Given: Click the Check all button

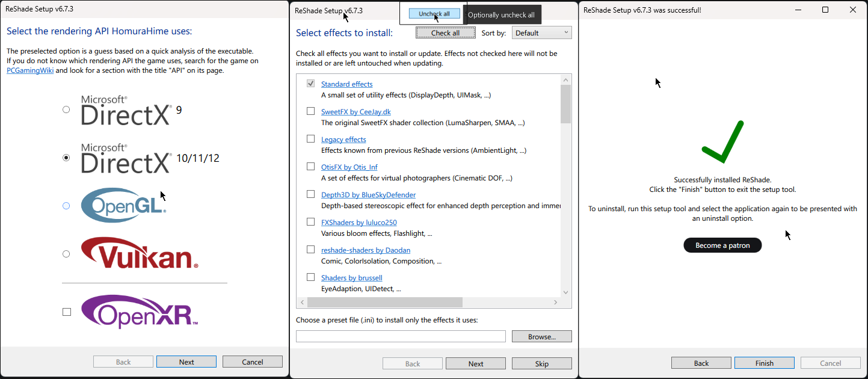Looking at the screenshot, I should coord(446,33).
